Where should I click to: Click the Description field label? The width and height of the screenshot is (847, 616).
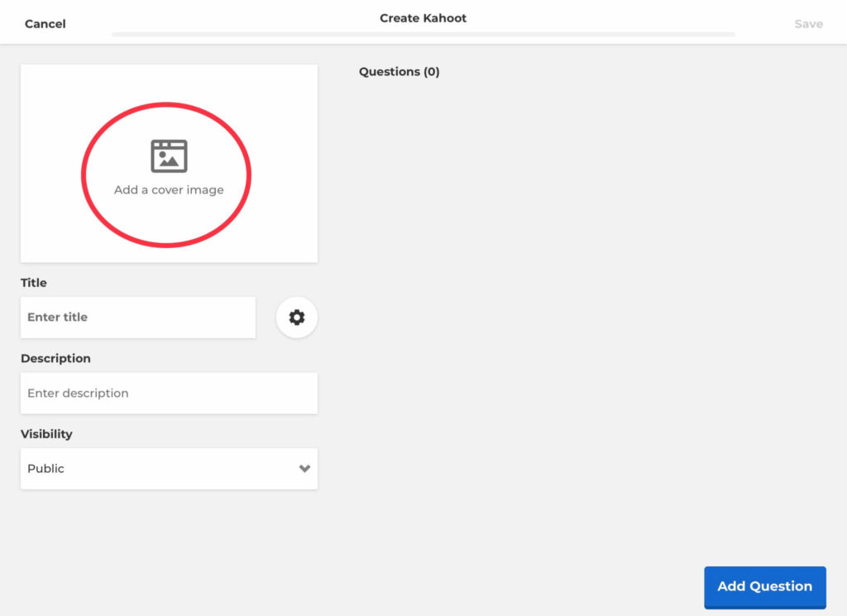click(x=55, y=359)
